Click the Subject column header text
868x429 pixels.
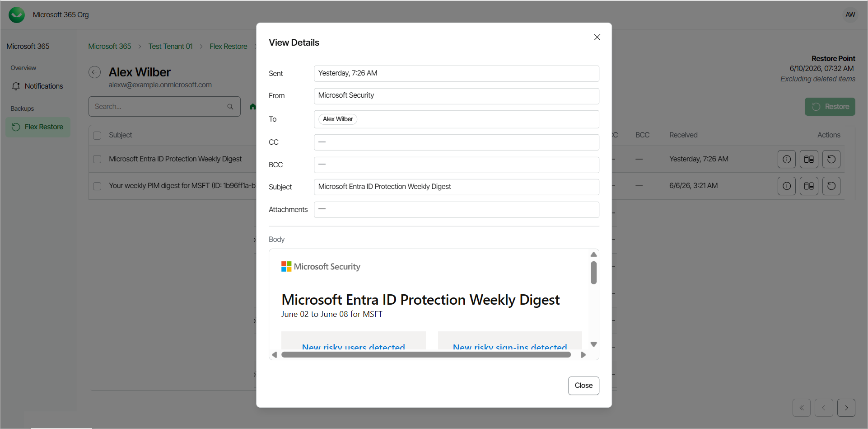point(121,135)
